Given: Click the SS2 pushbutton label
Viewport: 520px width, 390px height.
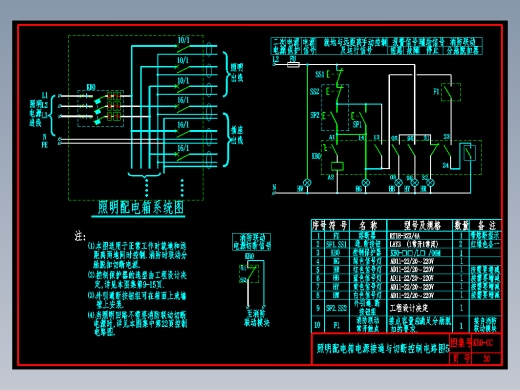Looking at the screenshot, I should pyautogui.click(x=314, y=91).
